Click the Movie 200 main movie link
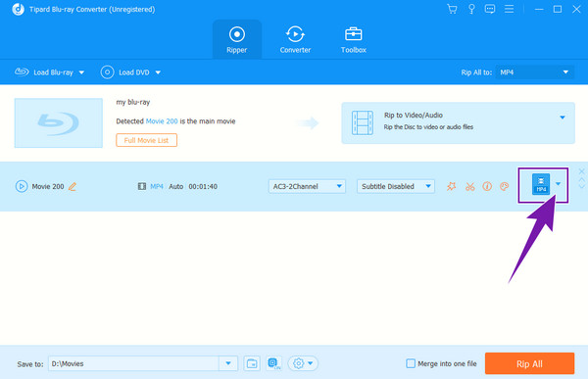 click(162, 121)
